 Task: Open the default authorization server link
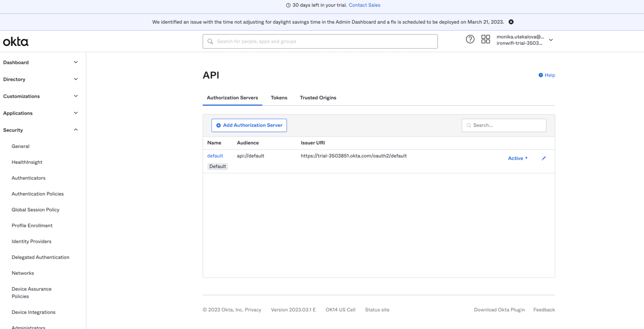click(215, 156)
